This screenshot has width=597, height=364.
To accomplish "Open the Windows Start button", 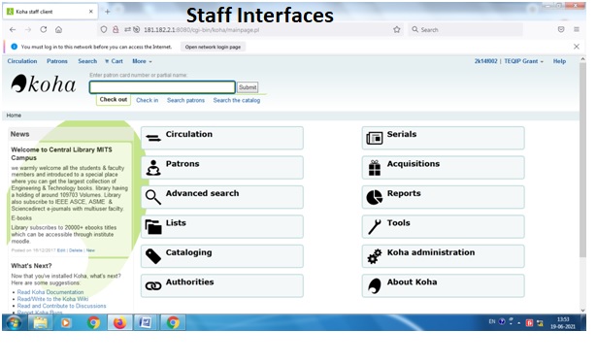I will tap(15, 323).
